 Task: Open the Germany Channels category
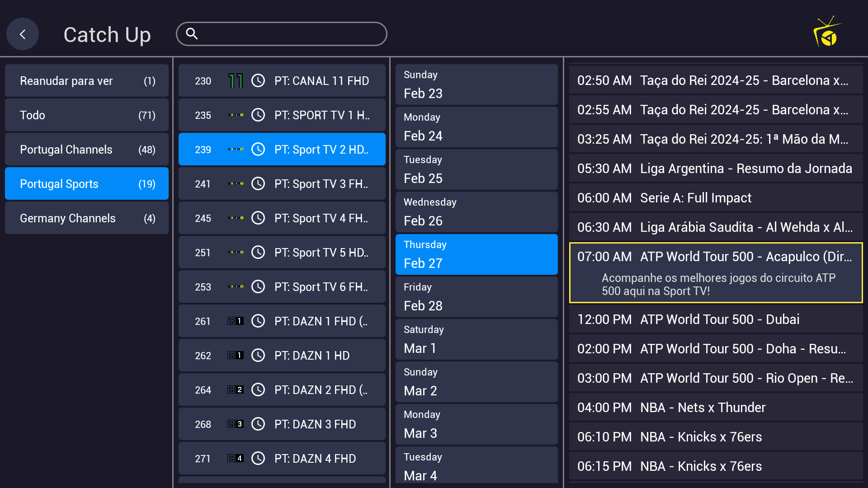[87, 218]
